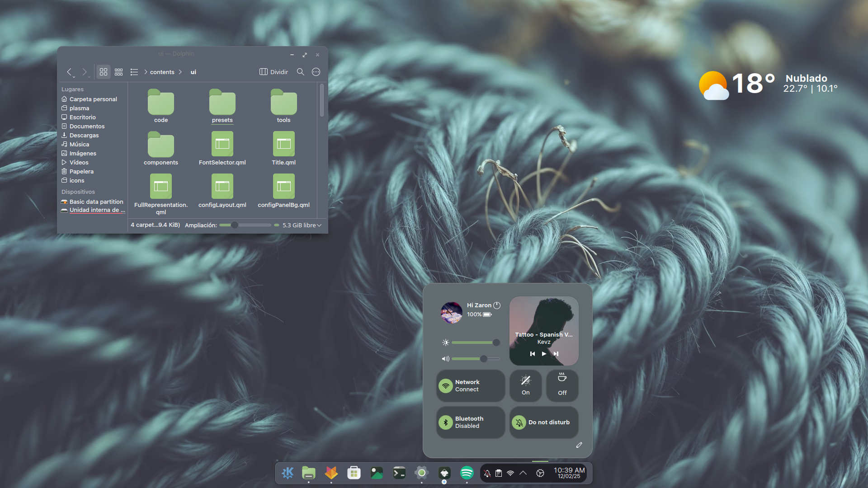Open plasma in Places sidebar

click(x=93, y=108)
